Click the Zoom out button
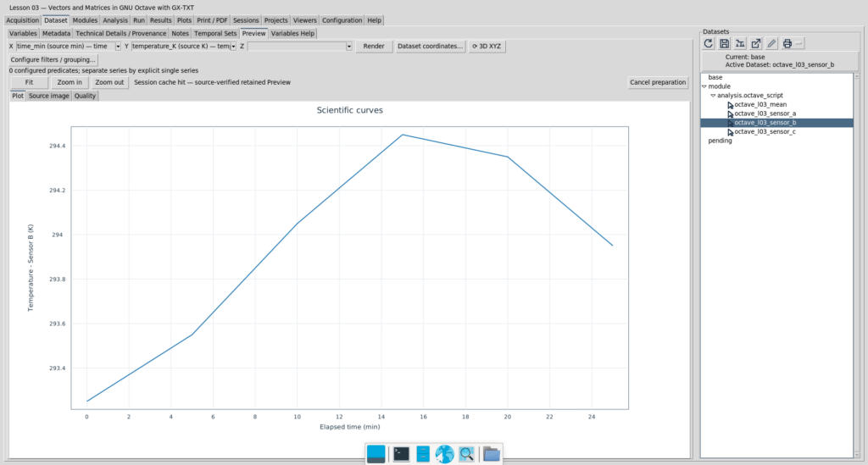Viewport: 868px width, 465px height. (109, 82)
